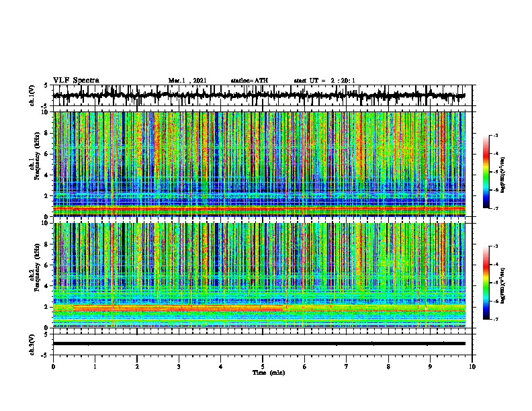Click the ch.1 frequency tick label "8"
This screenshot has height=411, width=532.
pos(46,133)
